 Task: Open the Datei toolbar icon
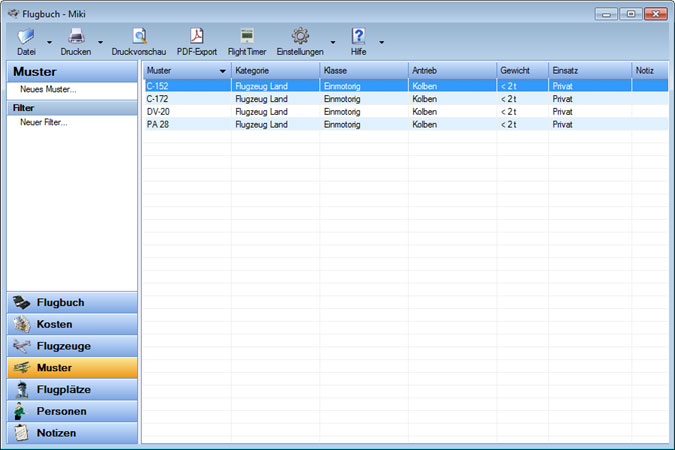click(26, 36)
